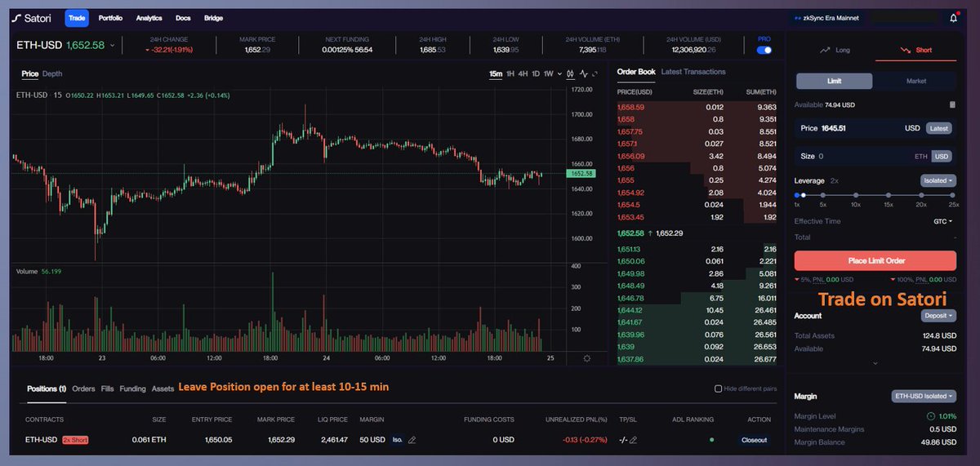Select Market order type
This screenshot has width=980, height=466.
916,81
